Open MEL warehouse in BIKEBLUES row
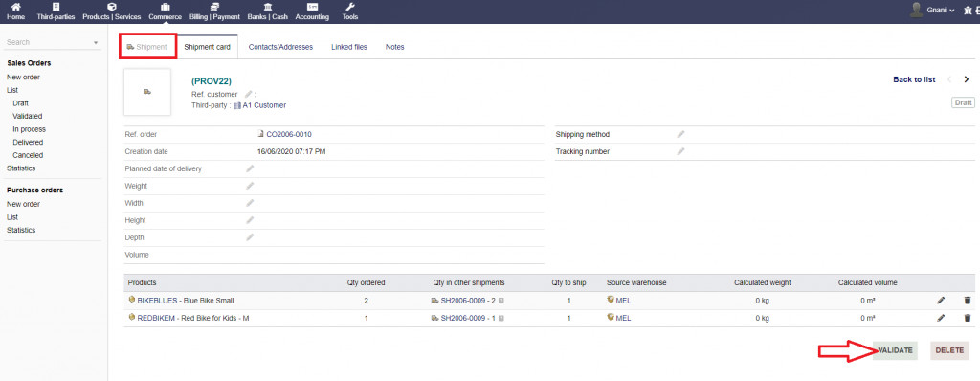Image resolution: width=980 pixels, height=381 pixels. pos(623,301)
